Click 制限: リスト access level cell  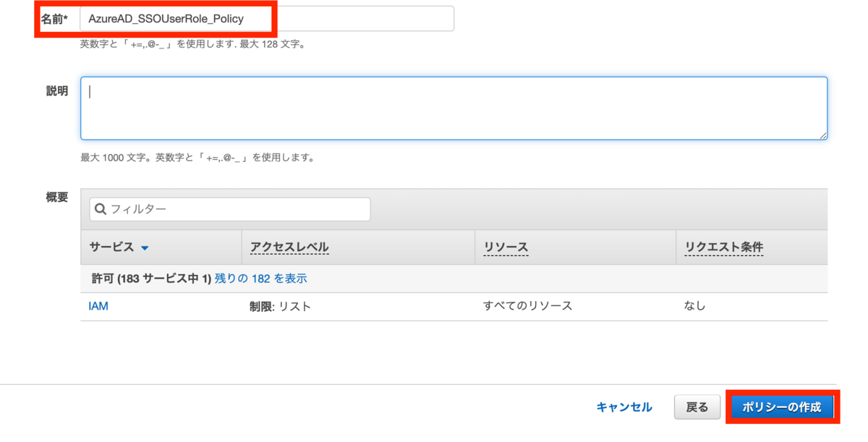[280, 306]
